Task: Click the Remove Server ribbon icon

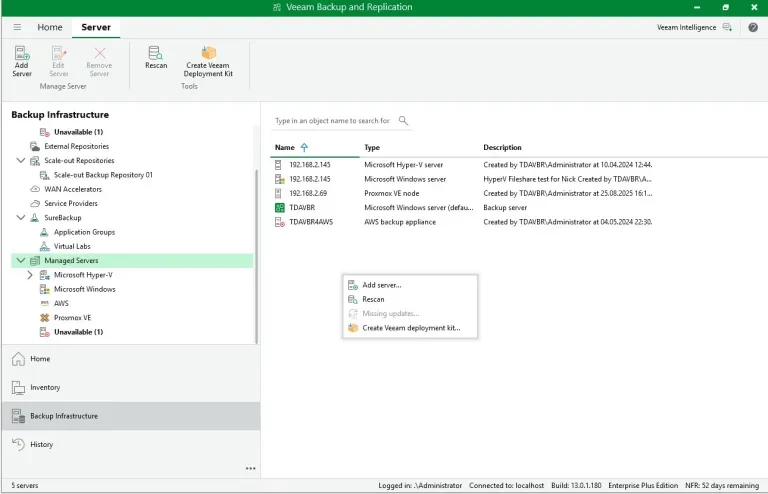Action: [99, 53]
